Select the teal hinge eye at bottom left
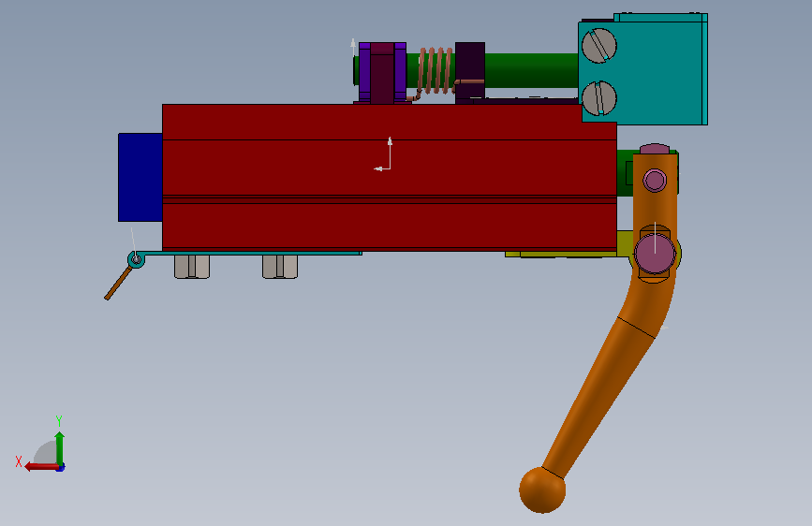812x526 pixels. tap(136, 259)
